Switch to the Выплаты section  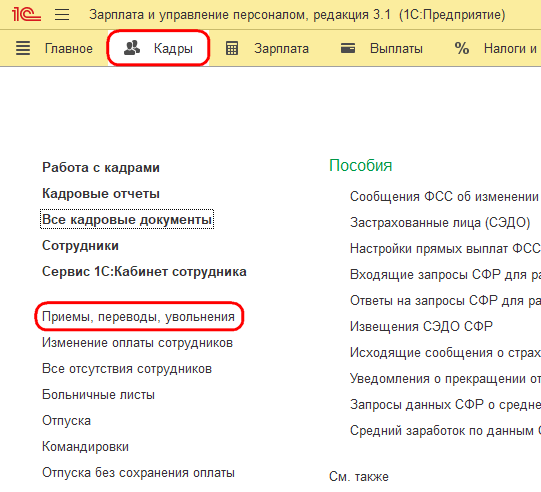click(396, 49)
